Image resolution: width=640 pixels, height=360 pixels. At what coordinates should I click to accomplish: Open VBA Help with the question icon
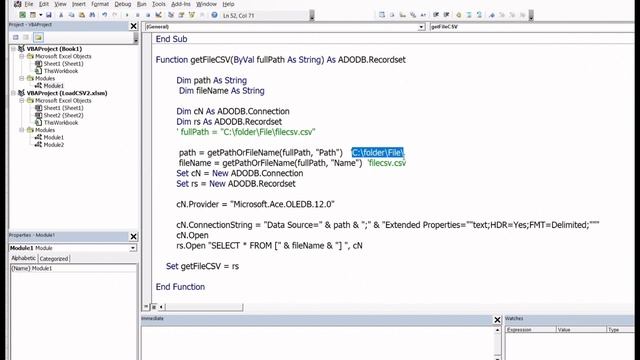point(214,15)
